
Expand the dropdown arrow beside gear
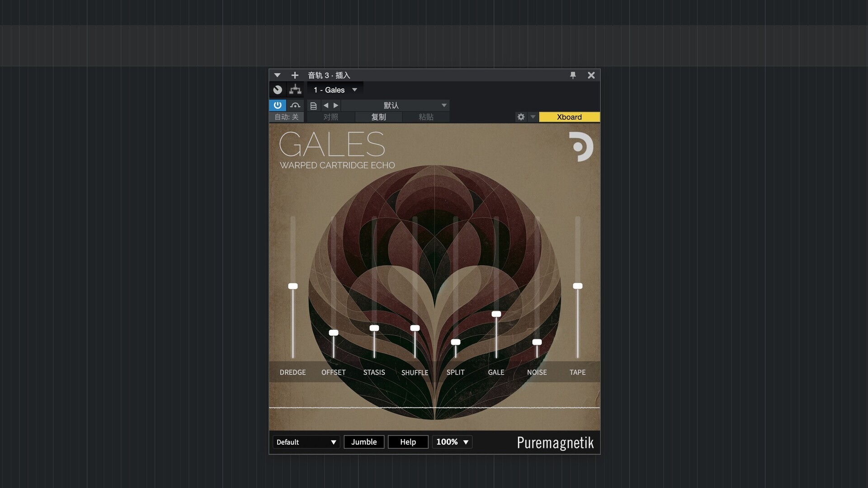pos(533,117)
